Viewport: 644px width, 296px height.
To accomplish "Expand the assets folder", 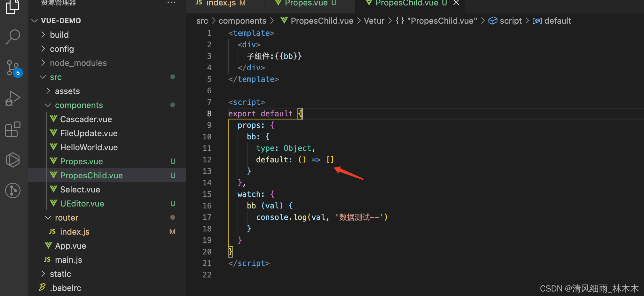I will pyautogui.click(x=48, y=91).
